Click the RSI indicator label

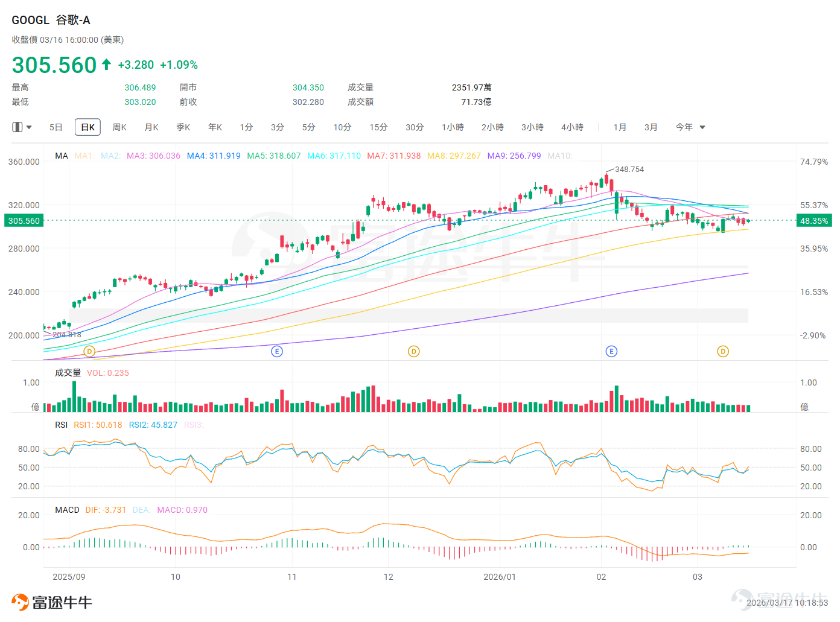62,425
